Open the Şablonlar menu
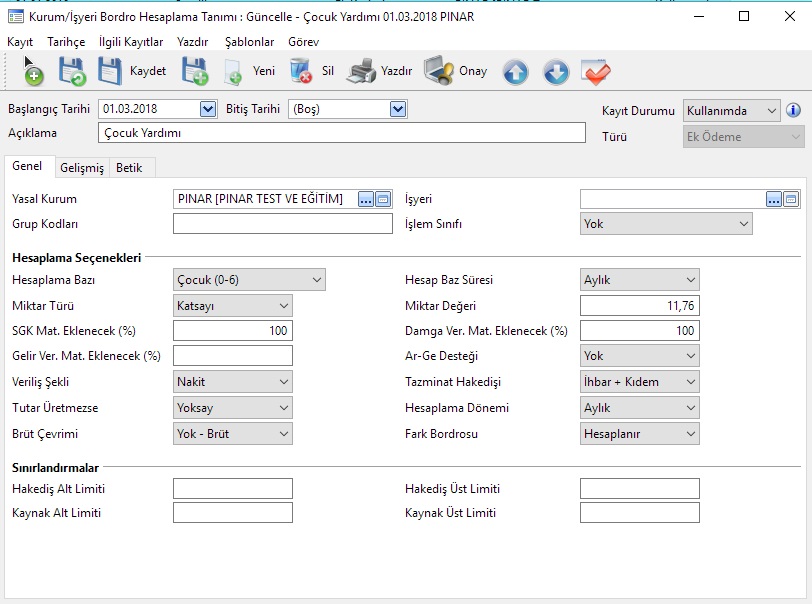 coord(249,42)
